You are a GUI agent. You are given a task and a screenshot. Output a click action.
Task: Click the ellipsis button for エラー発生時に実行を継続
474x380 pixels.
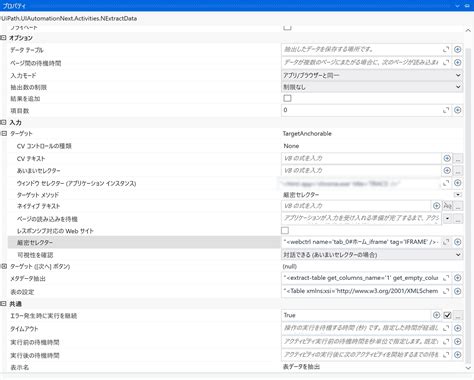click(458, 315)
